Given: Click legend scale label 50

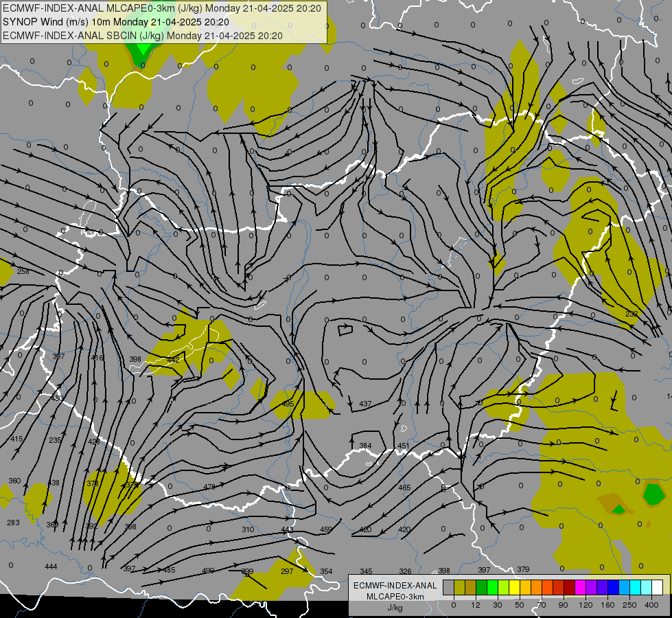Looking at the screenshot, I should [x=520, y=605].
